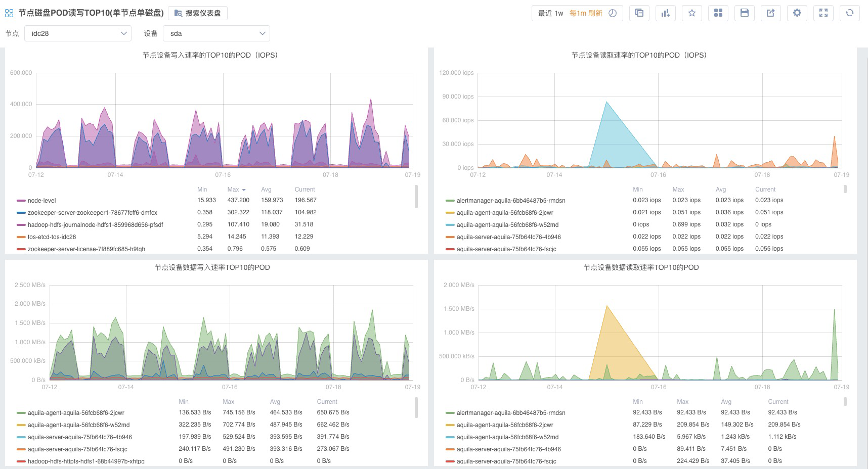Star this dashboard as favorite
Viewport: 868px width, 469px height.
click(x=692, y=13)
